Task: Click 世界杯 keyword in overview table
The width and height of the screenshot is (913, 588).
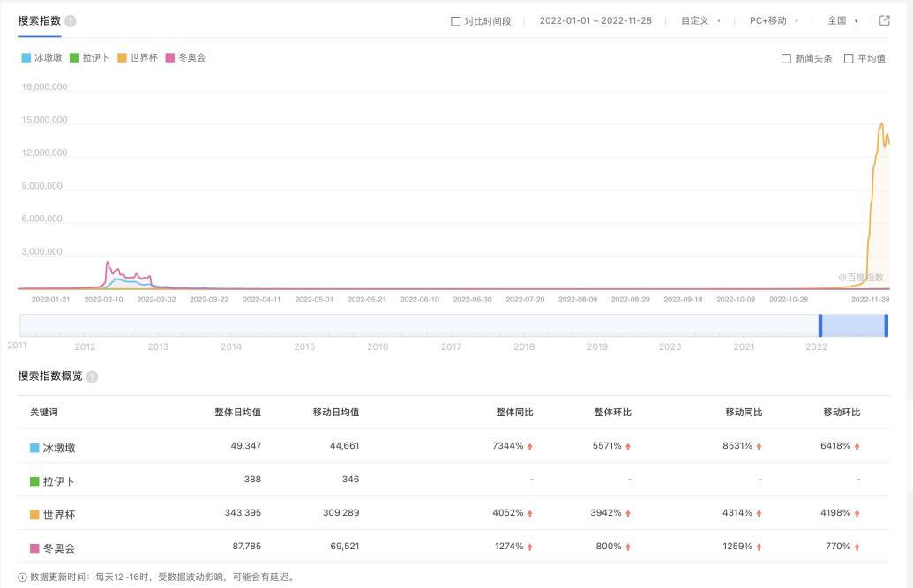Action: tap(59, 515)
